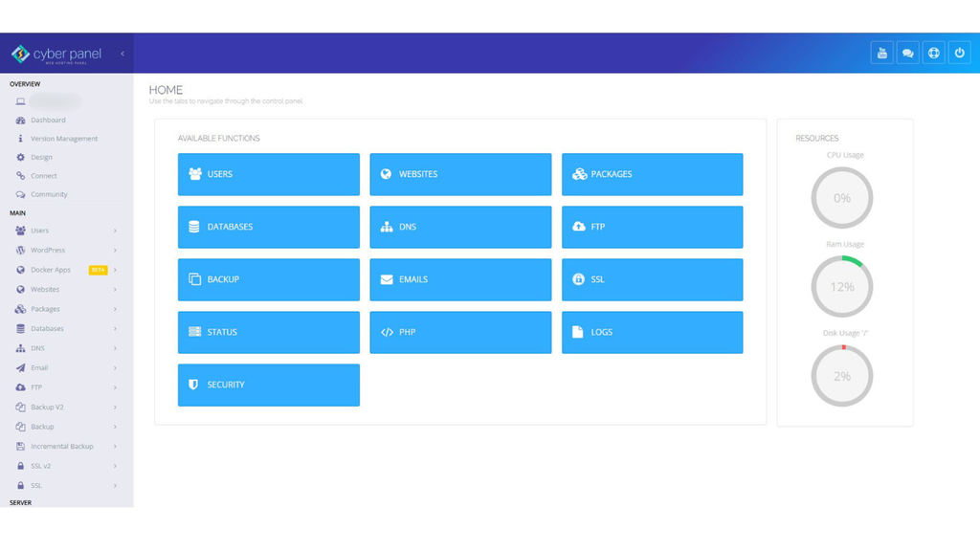980x551 pixels.
Task: Click the Version Management info icon
Action: click(x=21, y=139)
